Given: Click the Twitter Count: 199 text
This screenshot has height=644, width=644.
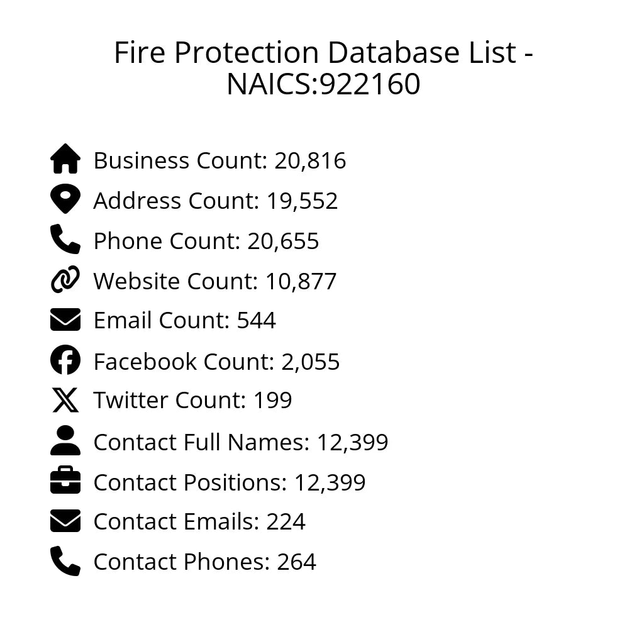Looking at the screenshot, I should tap(192, 401).
